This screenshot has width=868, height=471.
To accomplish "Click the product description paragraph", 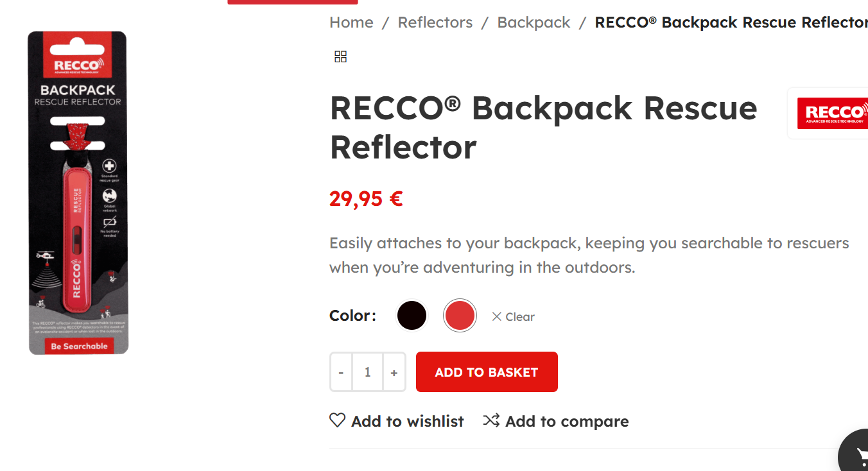I will [589, 255].
